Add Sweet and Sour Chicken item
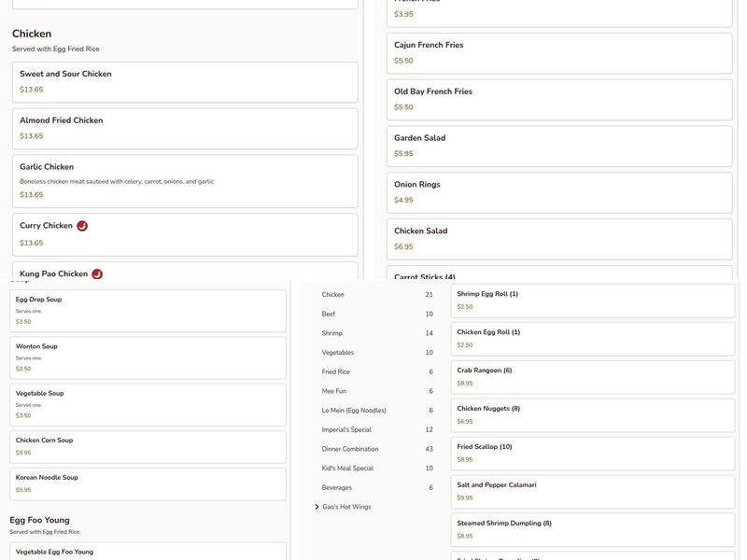This screenshot has width=747, height=560. pyautogui.click(x=185, y=82)
